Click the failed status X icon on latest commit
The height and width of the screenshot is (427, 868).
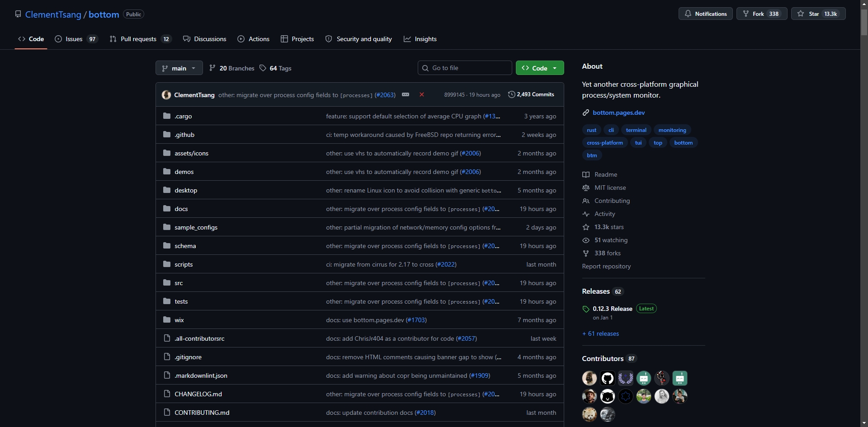pyautogui.click(x=422, y=94)
